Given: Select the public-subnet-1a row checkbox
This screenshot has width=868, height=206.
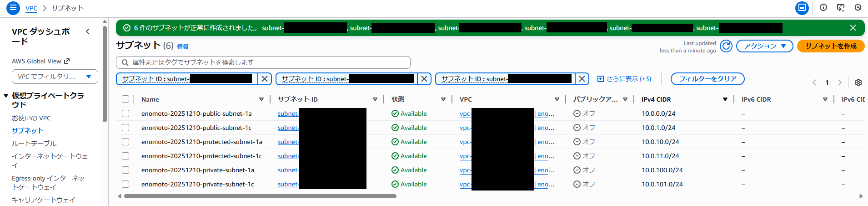Looking at the screenshot, I should click(x=125, y=113).
